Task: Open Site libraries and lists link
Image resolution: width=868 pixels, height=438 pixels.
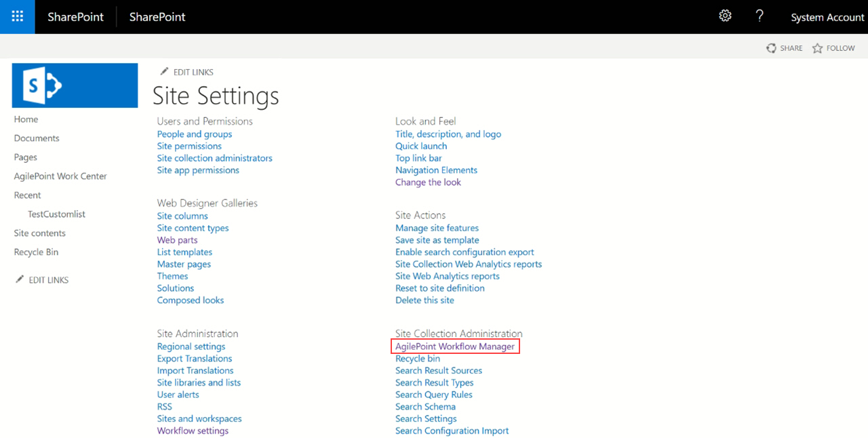Action: coord(199,382)
